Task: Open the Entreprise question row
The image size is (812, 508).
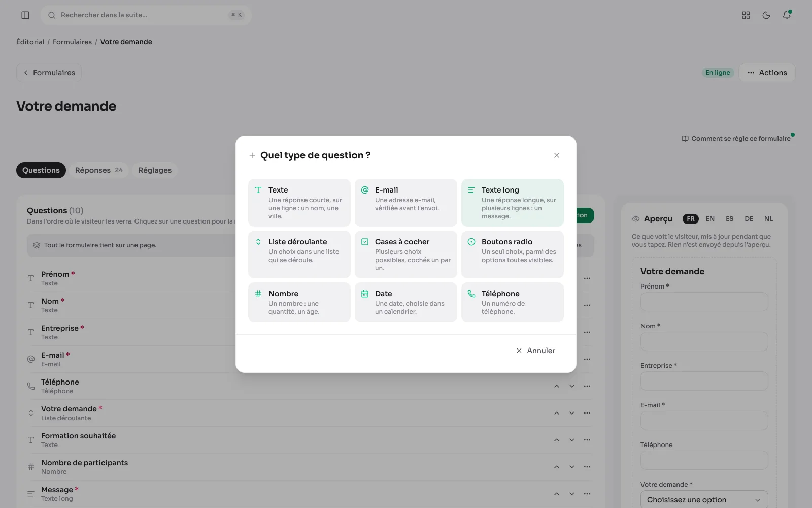Action: [x=310, y=332]
